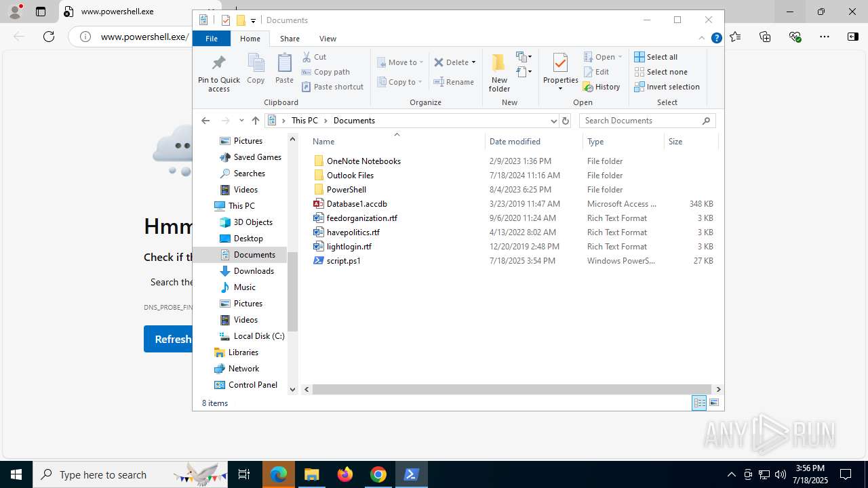Select the OneNote Notebooks folder
The height and width of the screenshot is (488, 868).
[x=363, y=161]
